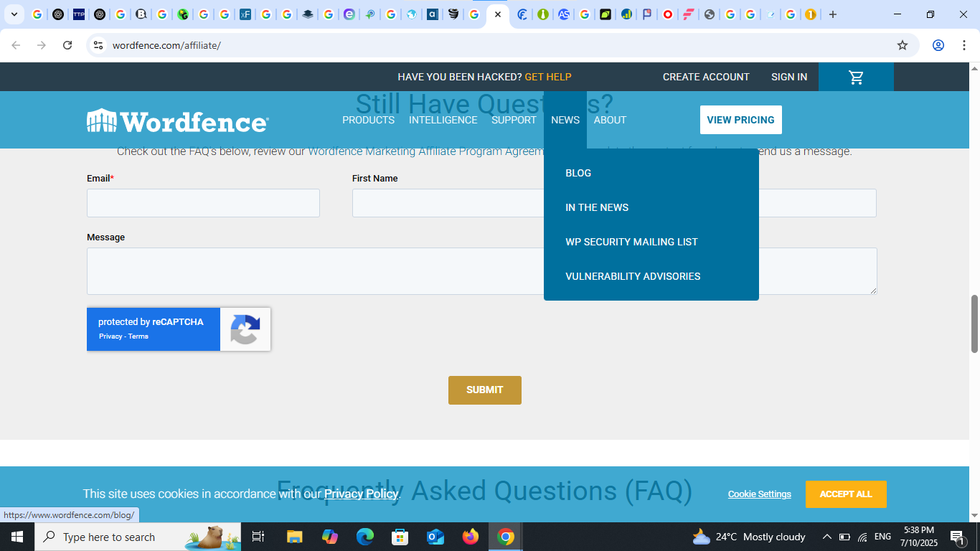This screenshot has width=980, height=551.
Task: Open Cookie Settings
Action: coord(759,494)
